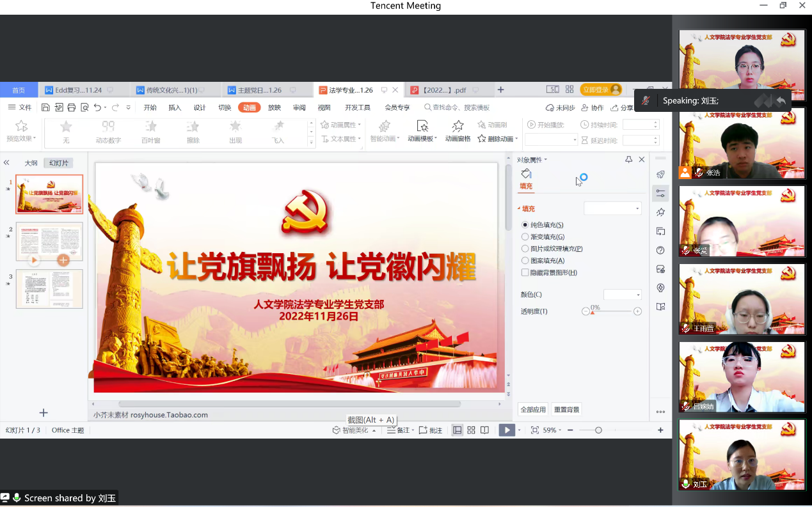Select 渐变填充 gradient fill option

tap(525, 237)
